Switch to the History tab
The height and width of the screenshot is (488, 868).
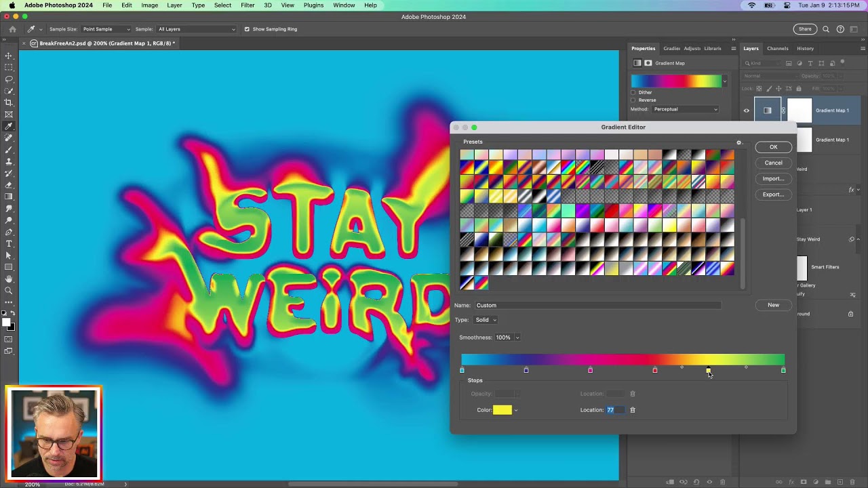pyautogui.click(x=805, y=48)
